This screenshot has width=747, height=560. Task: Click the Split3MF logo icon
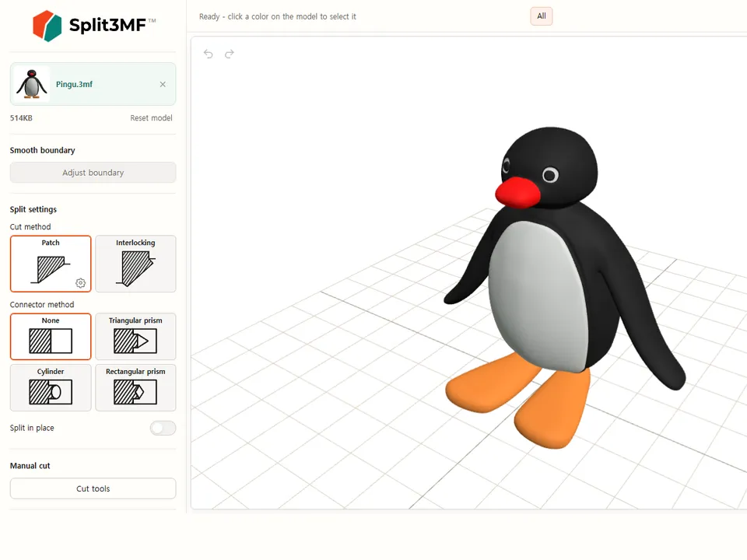point(47,25)
